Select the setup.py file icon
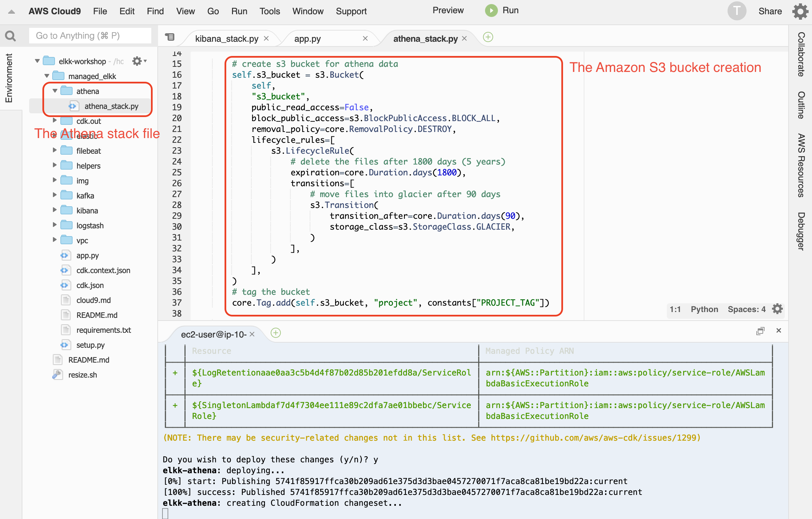The width and height of the screenshot is (812, 519). [x=65, y=345]
